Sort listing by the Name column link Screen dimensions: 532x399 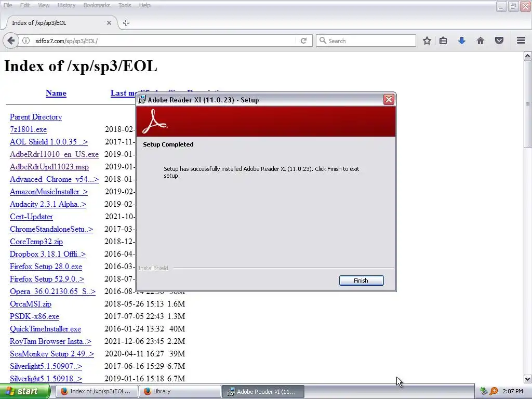[x=56, y=93]
